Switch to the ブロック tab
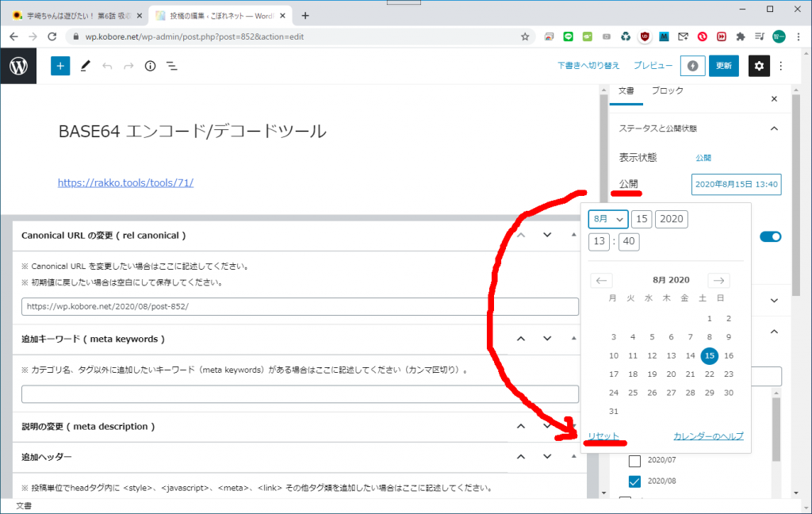 pos(667,91)
